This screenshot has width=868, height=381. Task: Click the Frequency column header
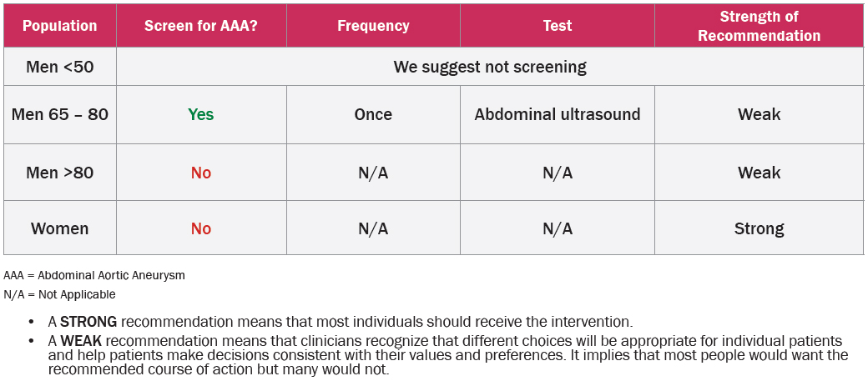click(373, 25)
